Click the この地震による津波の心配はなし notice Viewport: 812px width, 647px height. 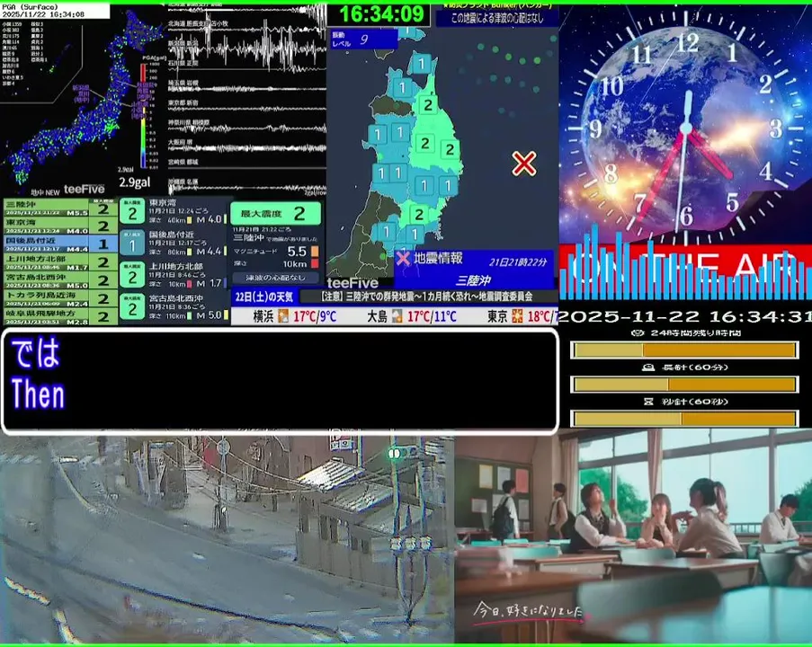(x=497, y=19)
